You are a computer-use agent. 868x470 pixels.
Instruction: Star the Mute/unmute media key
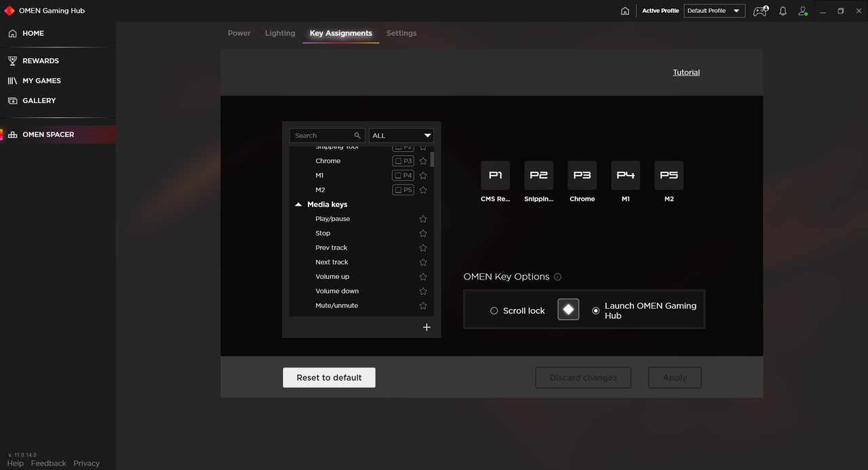click(x=423, y=306)
